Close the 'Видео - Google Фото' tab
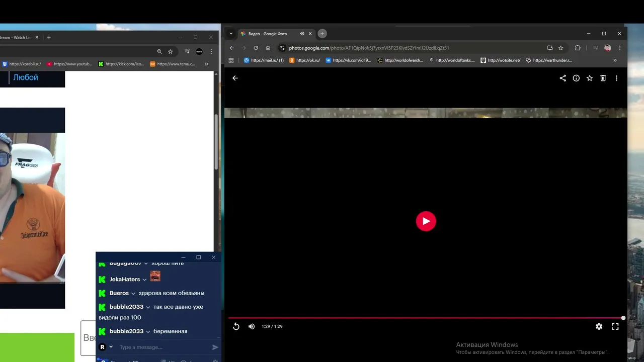Image resolution: width=644 pixels, height=362 pixels. [x=310, y=34]
